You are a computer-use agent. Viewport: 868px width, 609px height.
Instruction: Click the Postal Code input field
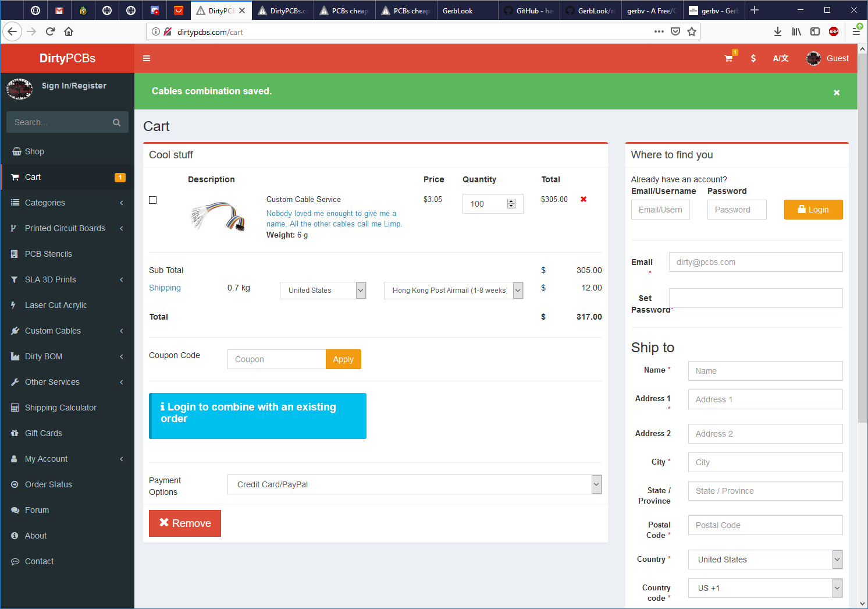[x=766, y=525]
